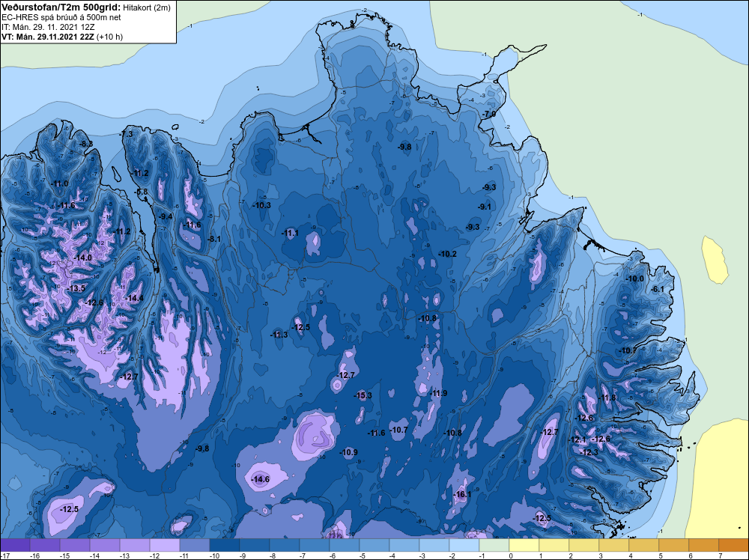
Task: Pick the orange legend swatch right of label 7
Action: pos(734,545)
